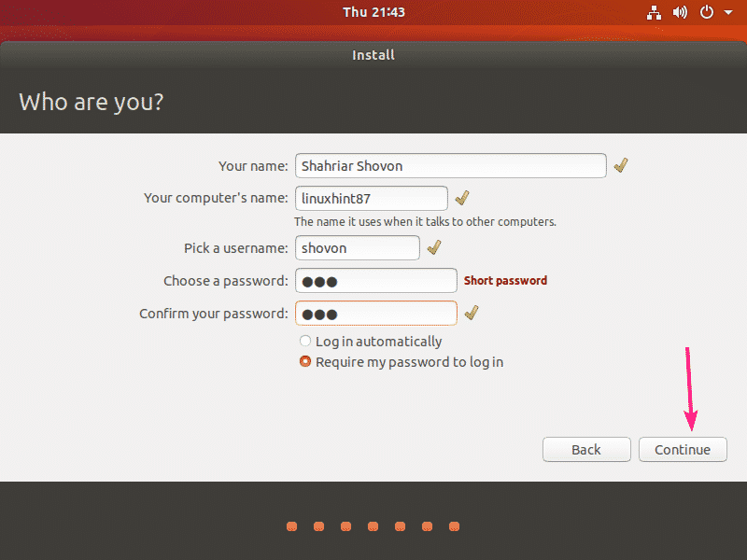Click text about name used with other computers
This screenshot has width=747, height=560.
(x=425, y=222)
